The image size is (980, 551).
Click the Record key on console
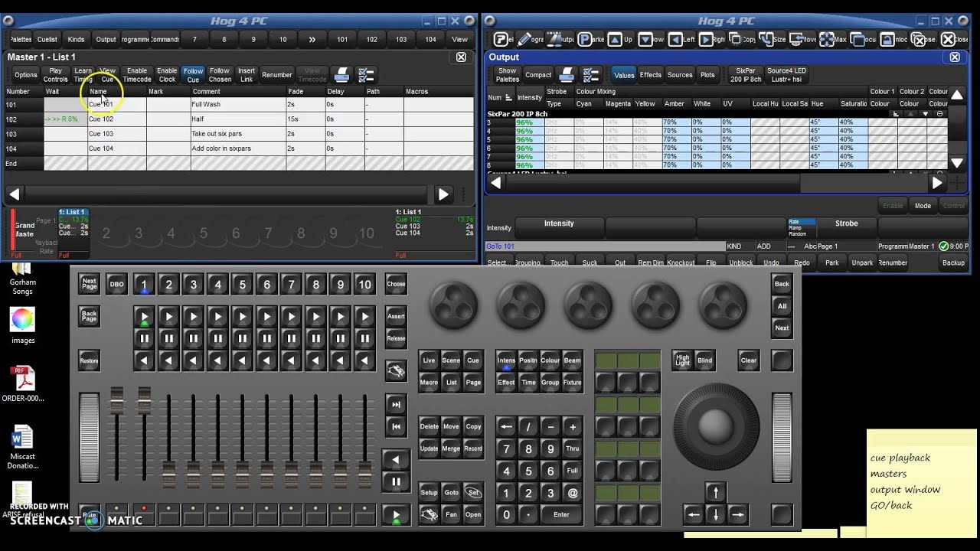click(x=473, y=448)
